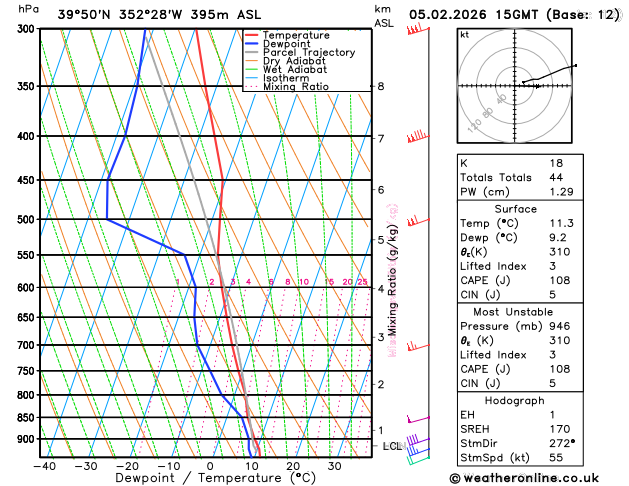Click the 30 temperature axis tick label
629x486 pixels.
[x=334, y=466]
